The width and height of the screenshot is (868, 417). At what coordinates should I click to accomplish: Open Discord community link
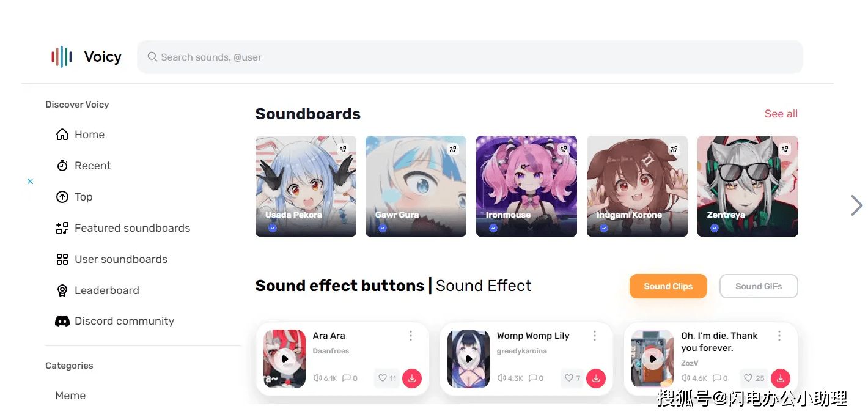pos(115,321)
